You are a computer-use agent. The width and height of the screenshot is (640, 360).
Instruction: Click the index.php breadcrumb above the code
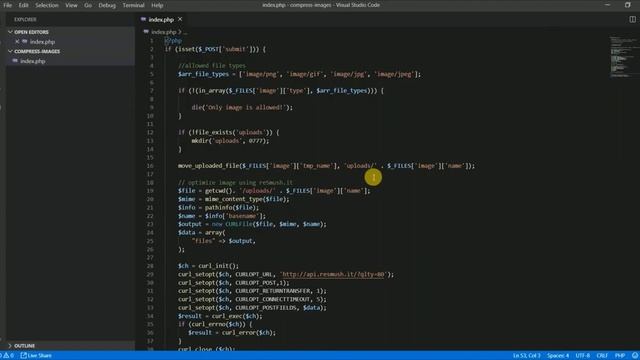click(164, 32)
